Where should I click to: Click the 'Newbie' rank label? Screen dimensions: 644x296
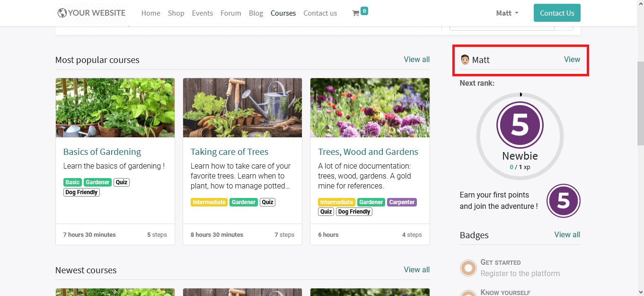[x=520, y=156]
